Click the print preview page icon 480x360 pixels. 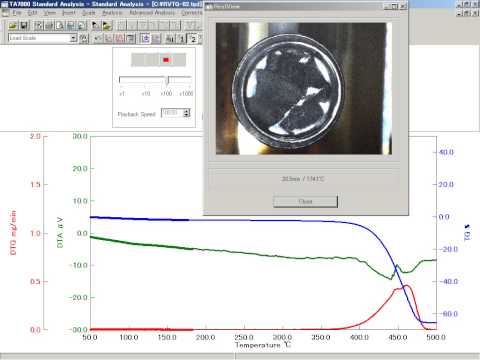pyautogui.click(x=60, y=25)
